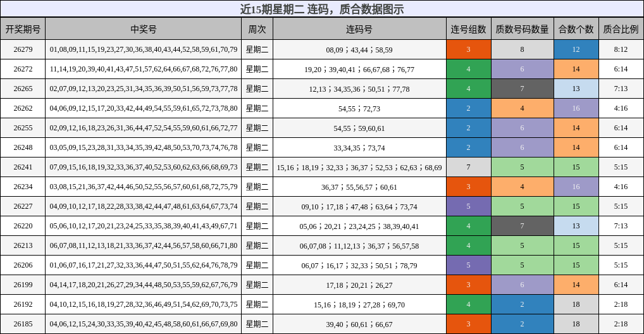Image resolution: width=644 pixels, height=334 pixels.
Task: Select draw number 26199
Action: click(23, 285)
